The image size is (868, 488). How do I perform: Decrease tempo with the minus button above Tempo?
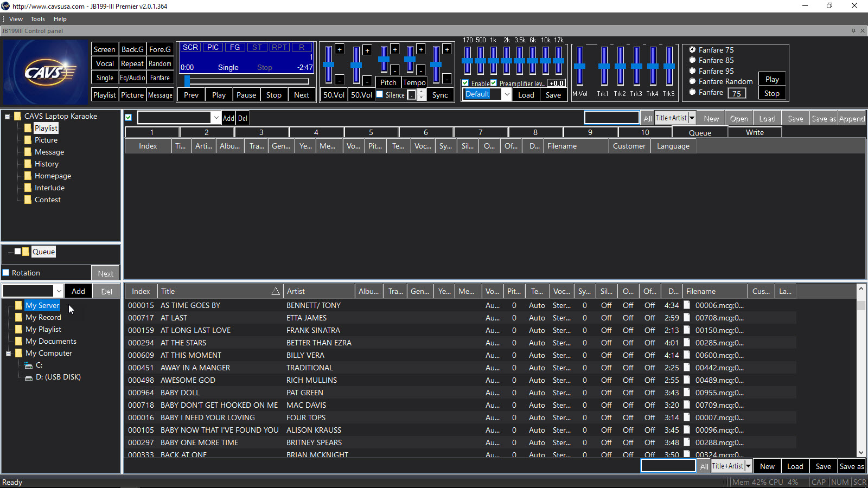tap(421, 69)
